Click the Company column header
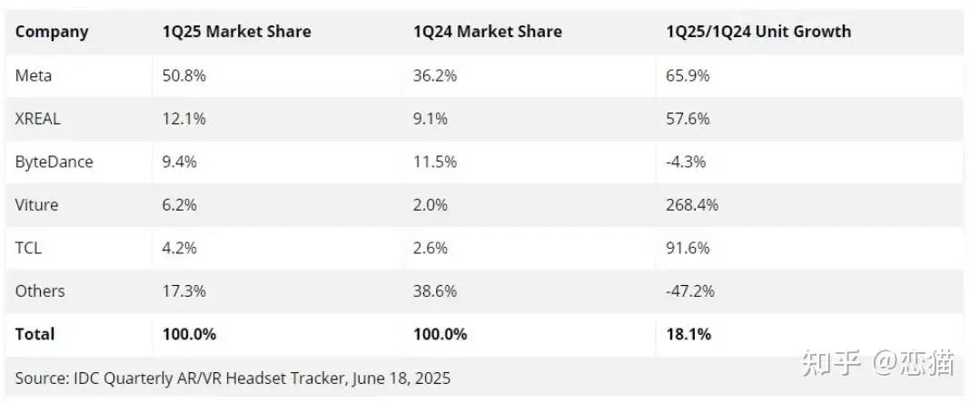The height and width of the screenshot is (403, 980). (52, 32)
